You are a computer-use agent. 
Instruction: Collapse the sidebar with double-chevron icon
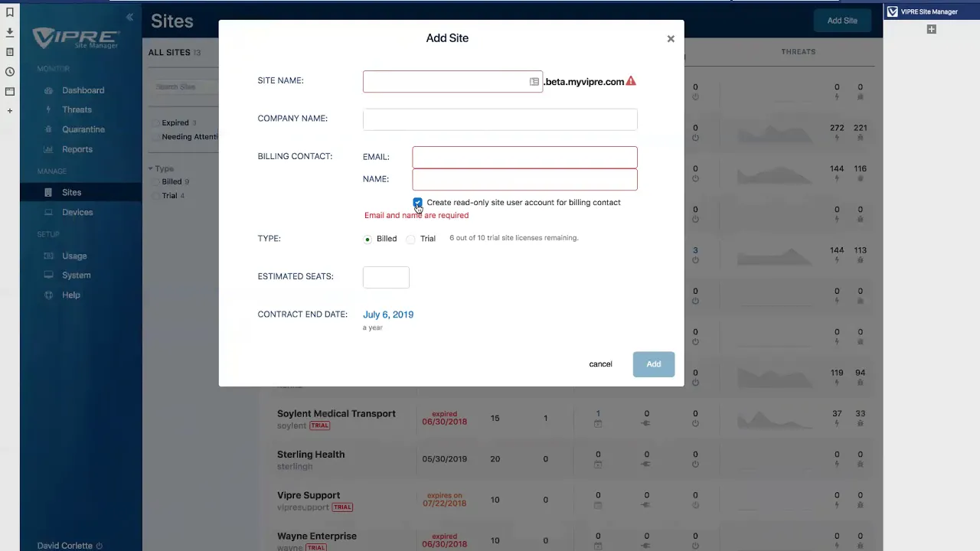(129, 17)
